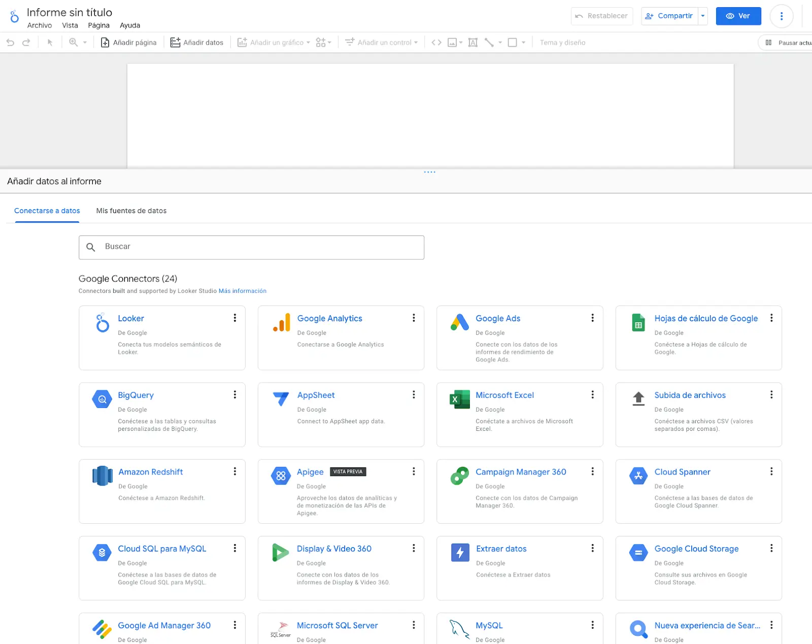Click the Microsoft Excel icon
This screenshot has height=644, width=812.
pyautogui.click(x=460, y=399)
